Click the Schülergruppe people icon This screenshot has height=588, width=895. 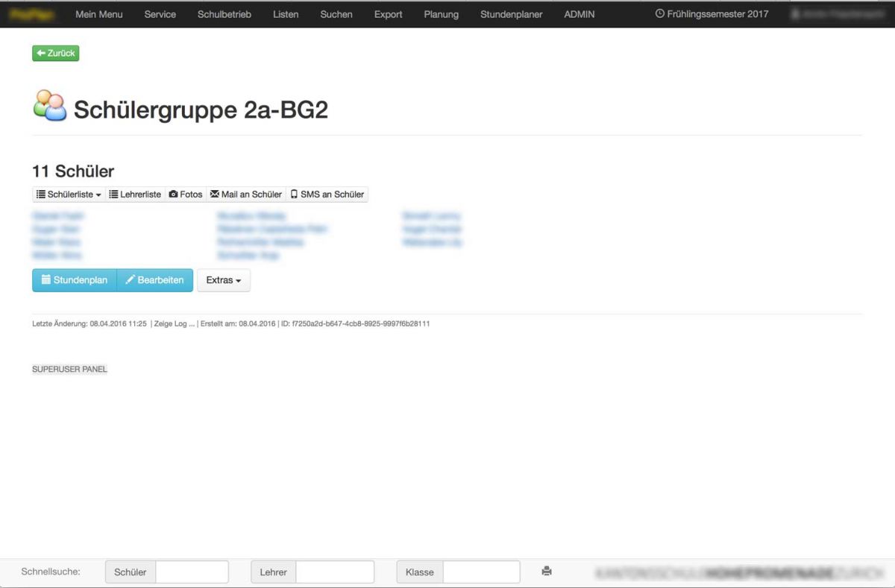point(50,107)
